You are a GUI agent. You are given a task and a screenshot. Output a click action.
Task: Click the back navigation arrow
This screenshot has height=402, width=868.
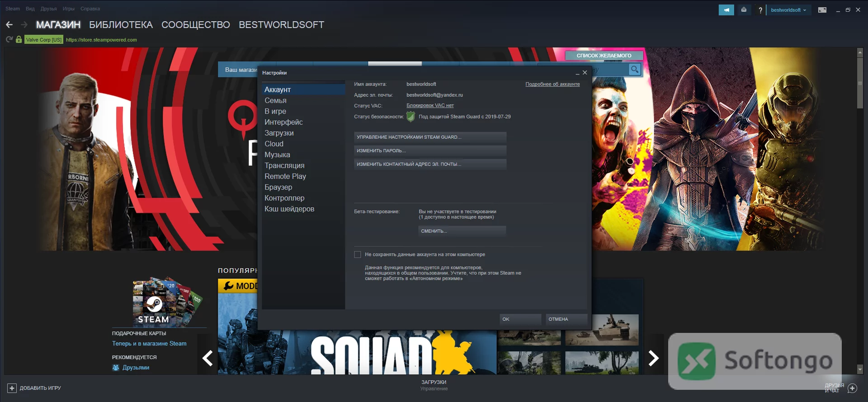pos(9,25)
